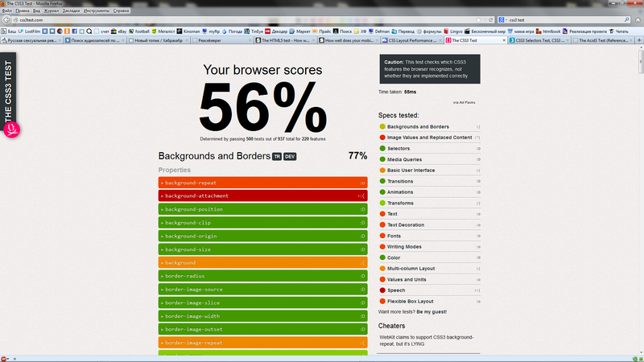Expand the border-image-source test row
644x362 pixels.
coord(263,290)
